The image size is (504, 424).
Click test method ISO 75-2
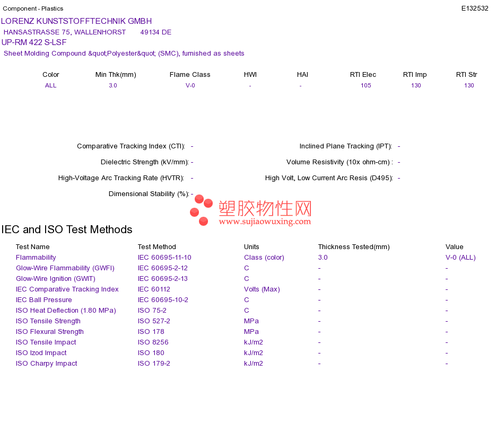pos(152,310)
